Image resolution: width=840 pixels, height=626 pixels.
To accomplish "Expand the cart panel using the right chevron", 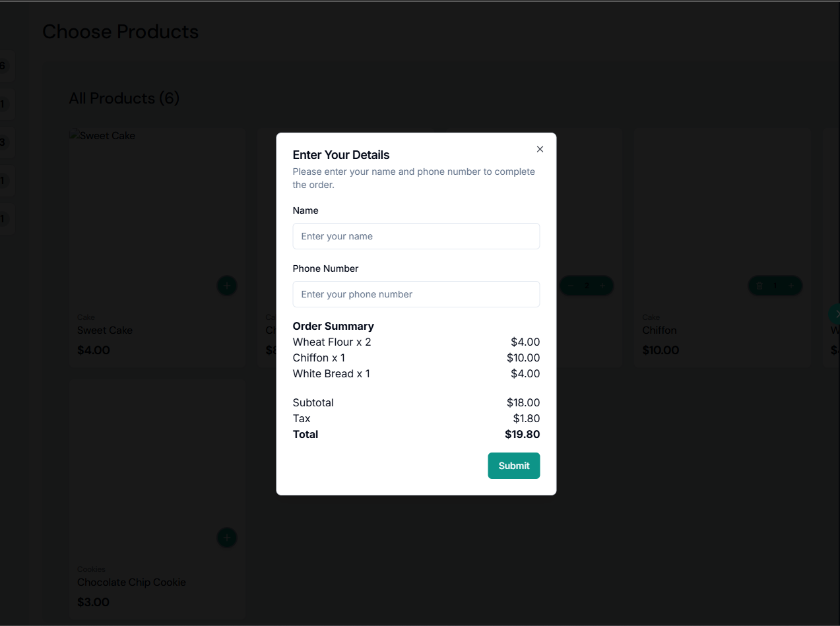I will [x=835, y=314].
